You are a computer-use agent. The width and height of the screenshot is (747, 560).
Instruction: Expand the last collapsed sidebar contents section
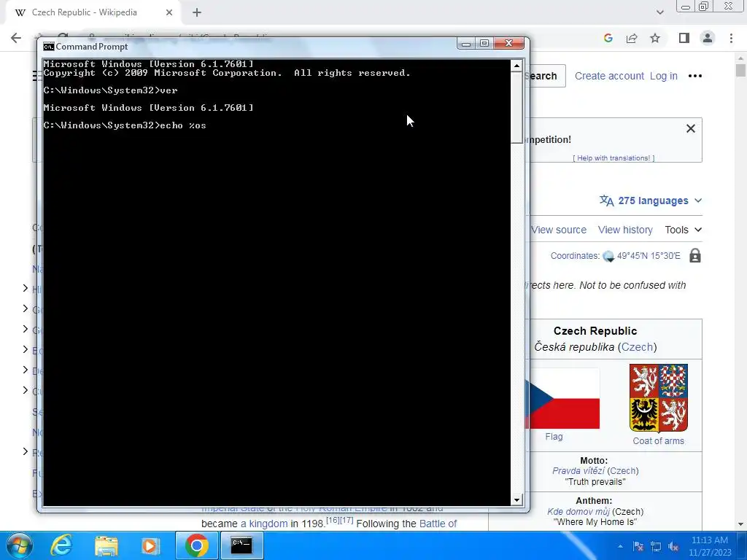pyautogui.click(x=26, y=451)
